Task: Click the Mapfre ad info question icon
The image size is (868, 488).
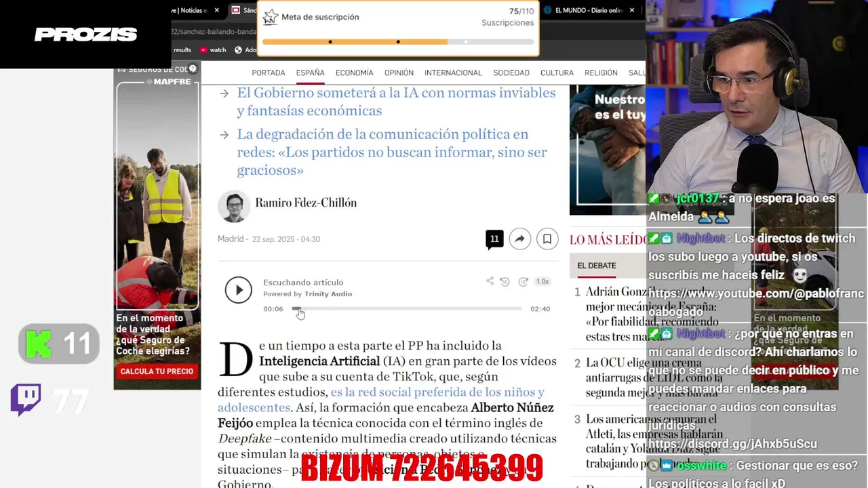Action: [193, 69]
